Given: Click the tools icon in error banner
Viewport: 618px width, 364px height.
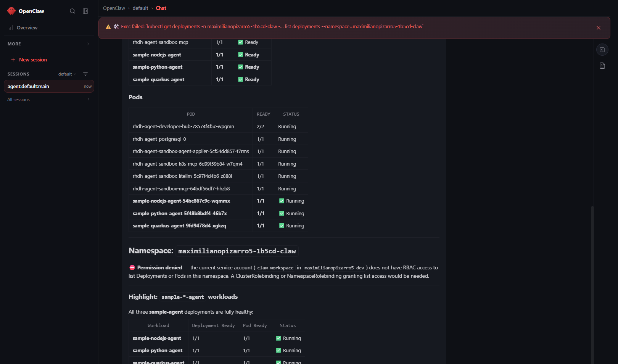Looking at the screenshot, I should (x=116, y=27).
